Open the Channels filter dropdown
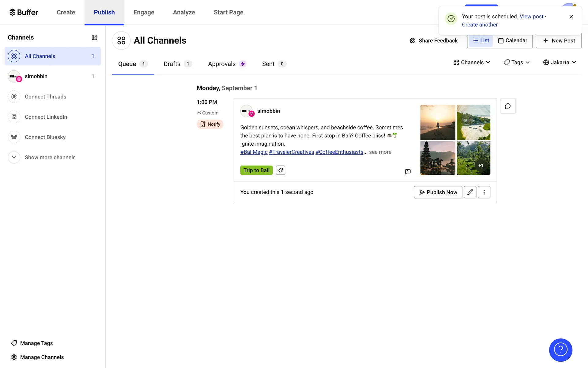The image size is (588, 368). 472,62
